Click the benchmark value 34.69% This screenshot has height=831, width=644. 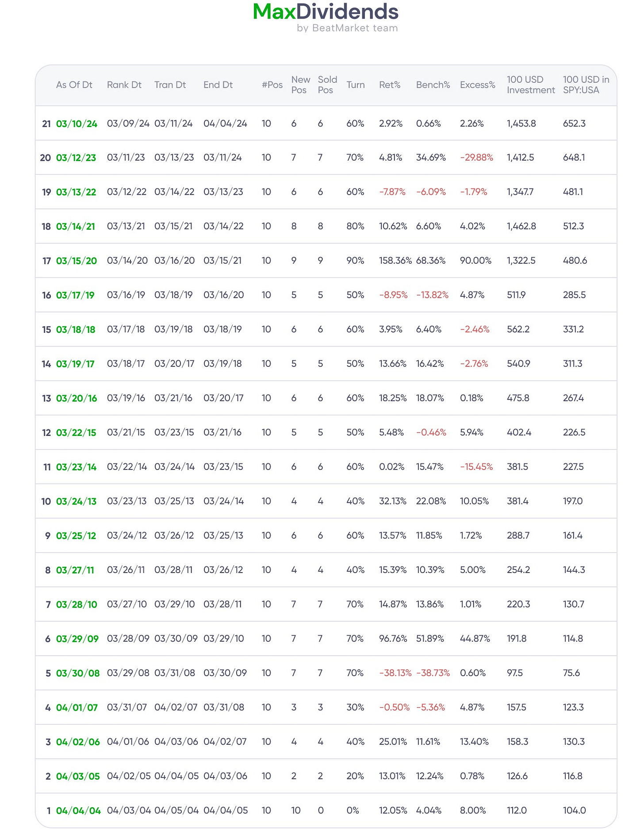(x=431, y=158)
